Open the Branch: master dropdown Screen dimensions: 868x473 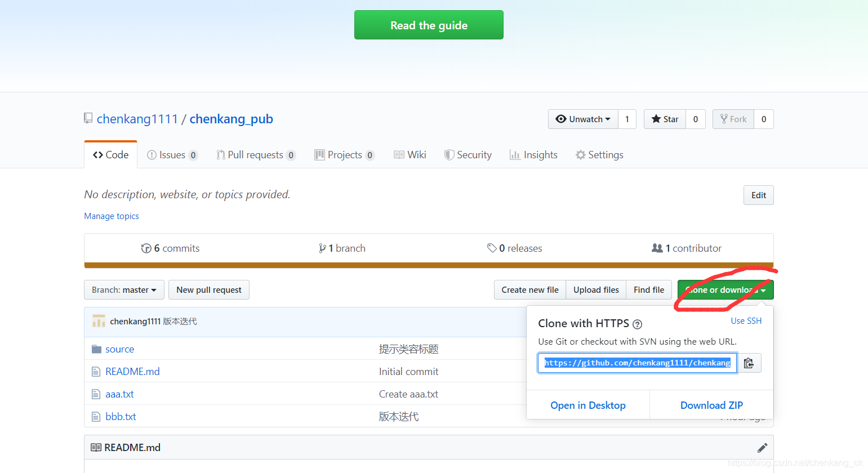coord(124,290)
